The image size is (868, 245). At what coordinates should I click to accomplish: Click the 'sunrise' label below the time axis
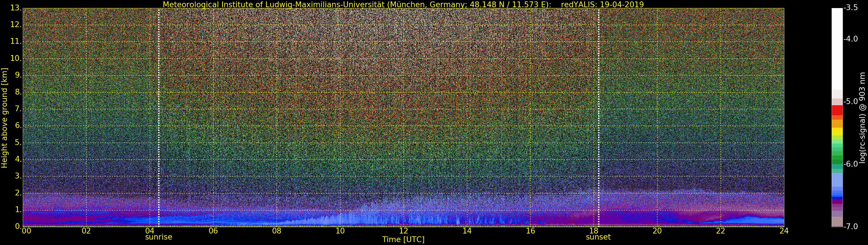point(158,237)
